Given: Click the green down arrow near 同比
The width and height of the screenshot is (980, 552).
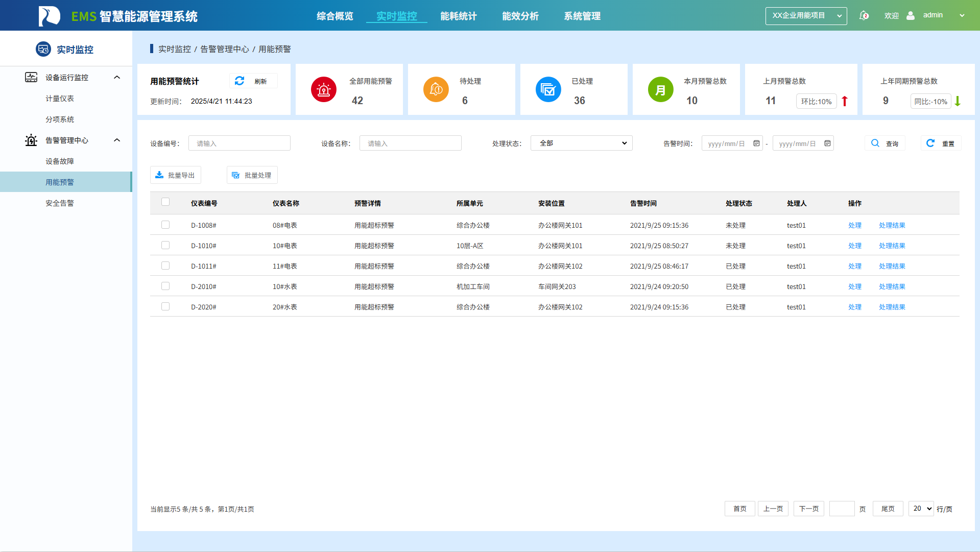Looking at the screenshot, I should [x=958, y=101].
